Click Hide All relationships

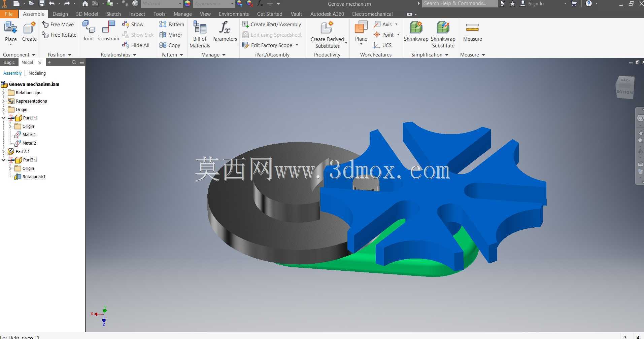point(136,45)
